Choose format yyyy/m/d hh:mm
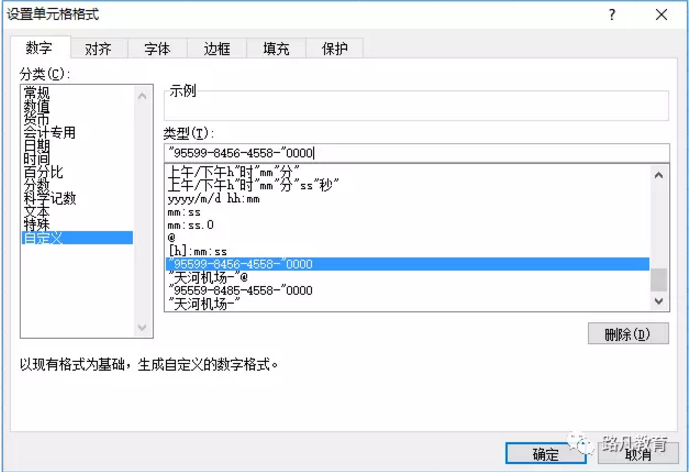 [x=407, y=198]
